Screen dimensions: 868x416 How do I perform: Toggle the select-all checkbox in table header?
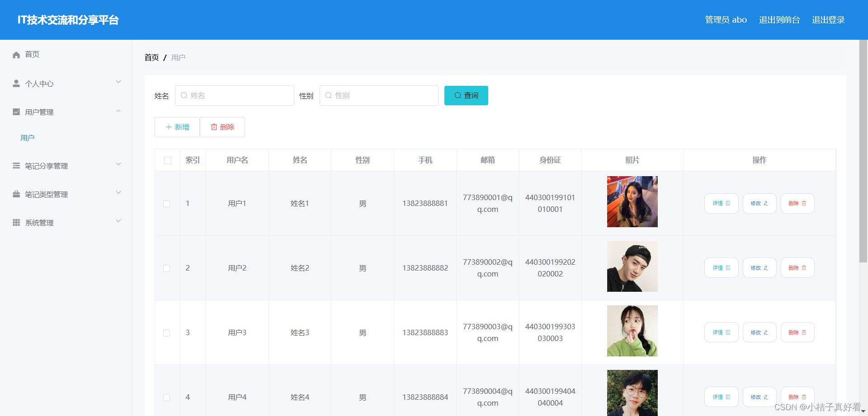(168, 160)
